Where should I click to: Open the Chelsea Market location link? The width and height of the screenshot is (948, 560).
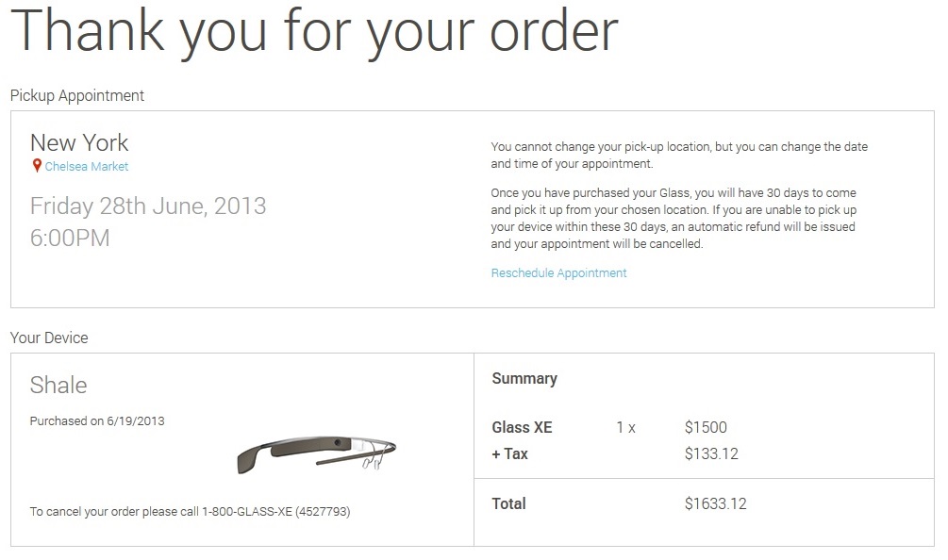tap(87, 167)
